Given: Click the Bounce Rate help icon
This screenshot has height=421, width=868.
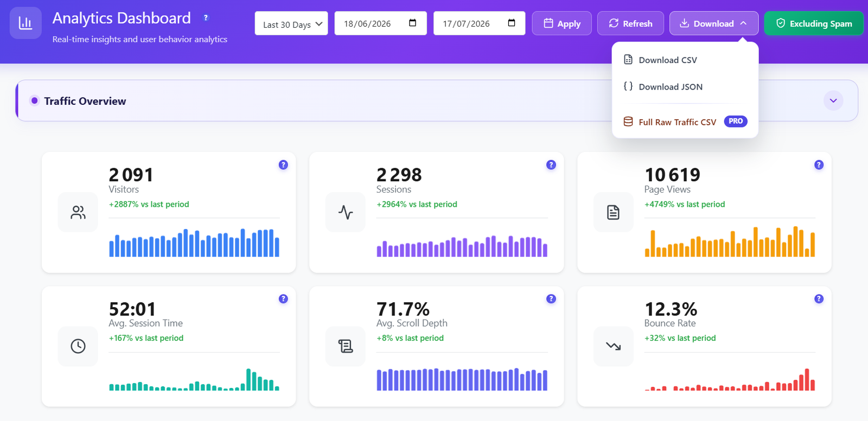Looking at the screenshot, I should [x=819, y=299].
